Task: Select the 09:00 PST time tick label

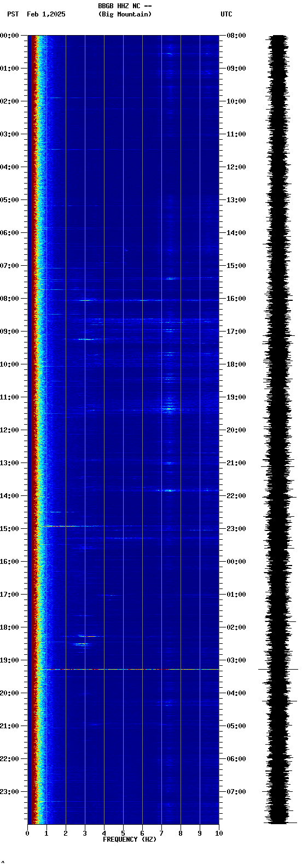Action: [x=9, y=332]
